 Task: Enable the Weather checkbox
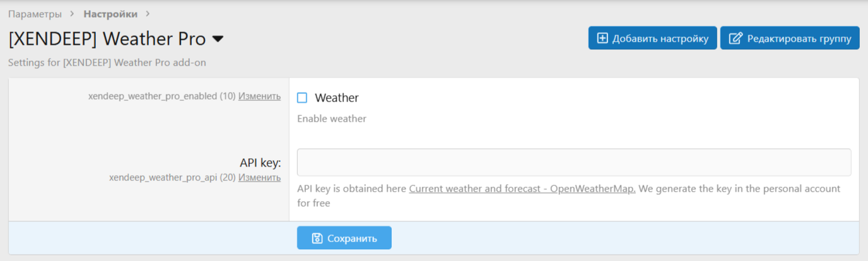(302, 98)
